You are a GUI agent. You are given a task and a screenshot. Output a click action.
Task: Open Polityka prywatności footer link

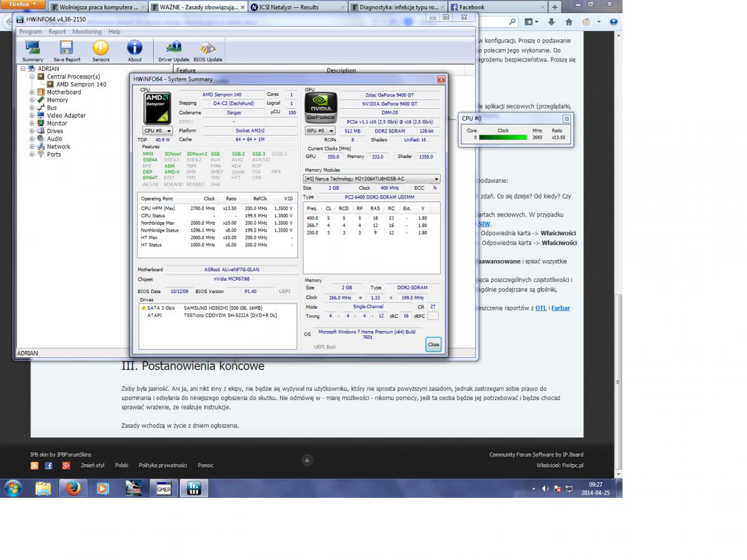point(162,465)
